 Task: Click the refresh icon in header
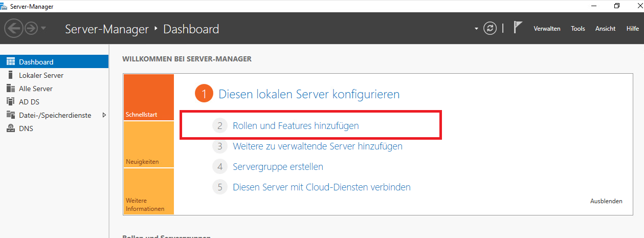[x=490, y=29]
